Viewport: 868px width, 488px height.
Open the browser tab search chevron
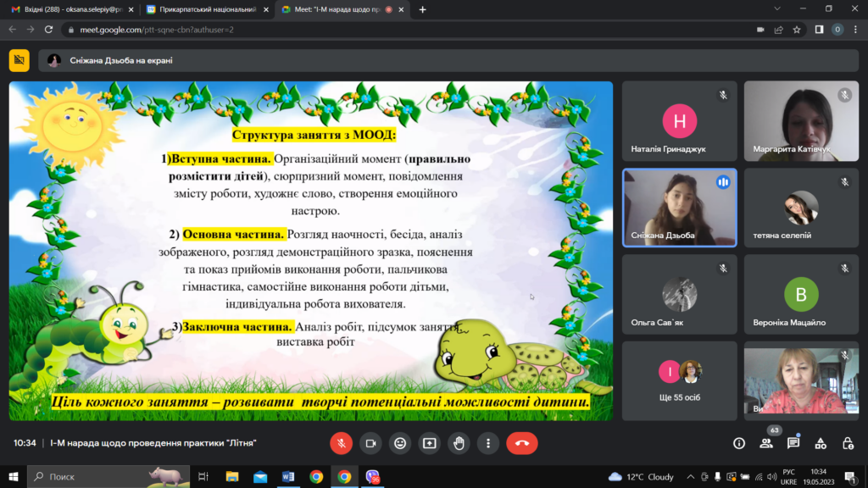click(777, 8)
